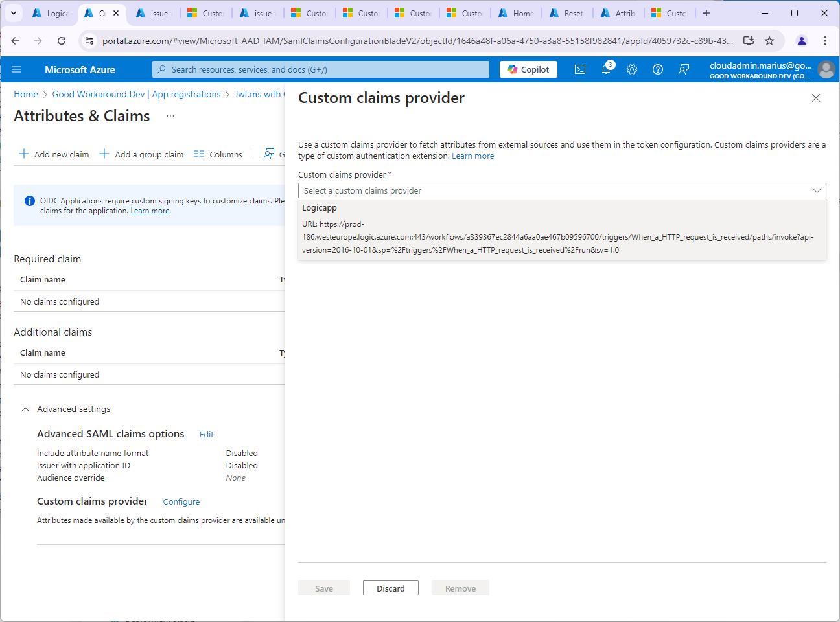Click the Feedback icon in header
This screenshot has height=622, width=840.
point(684,69)
